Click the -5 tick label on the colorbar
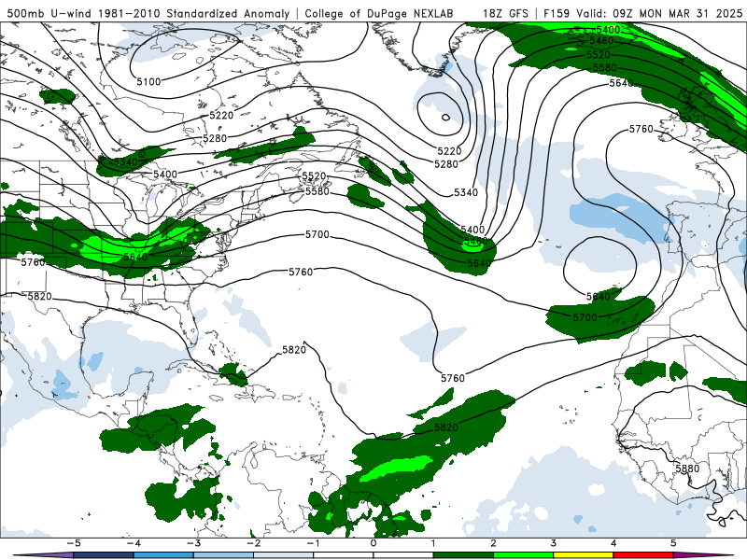Image resolution: width=747 pixels, height=560 pixels. tap(74, 543)
